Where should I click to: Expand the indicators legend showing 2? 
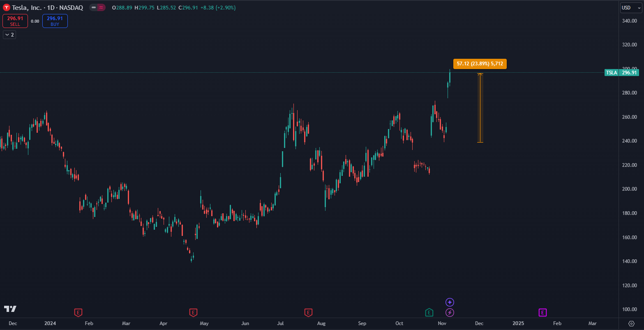click(9, 35)
